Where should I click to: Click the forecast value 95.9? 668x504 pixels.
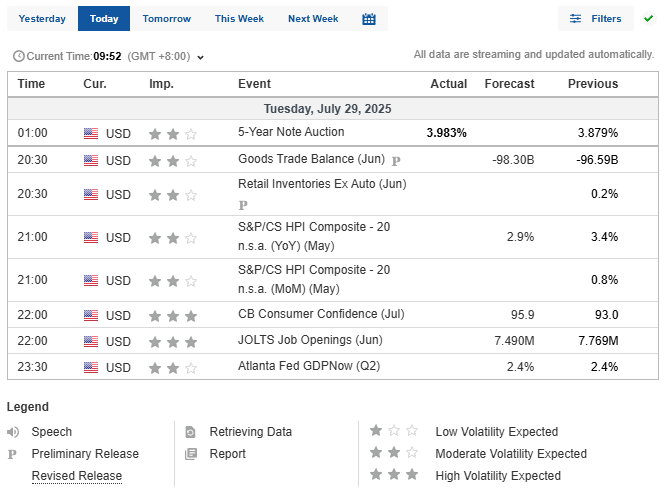coord(522,315)
